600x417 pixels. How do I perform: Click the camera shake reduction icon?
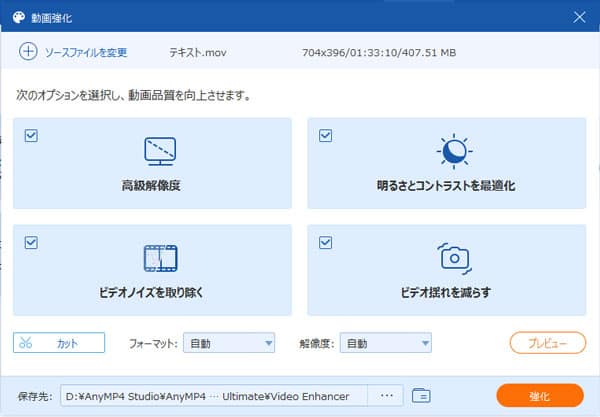[x=454, y=258]
